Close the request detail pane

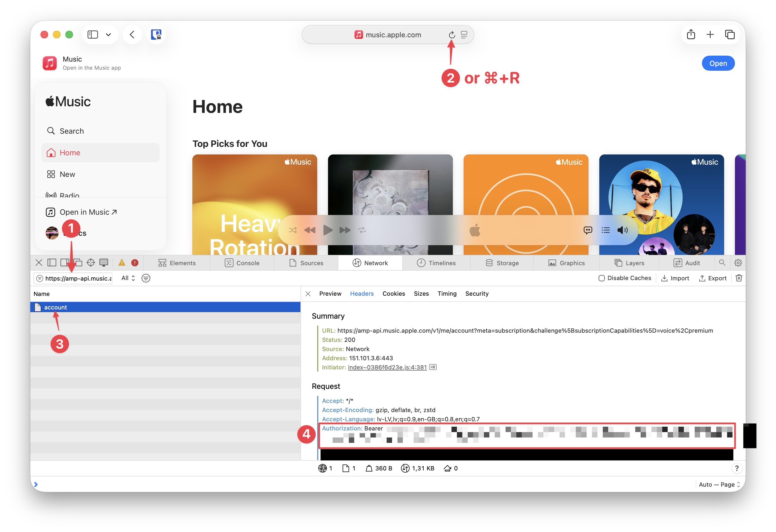(308, 294)
